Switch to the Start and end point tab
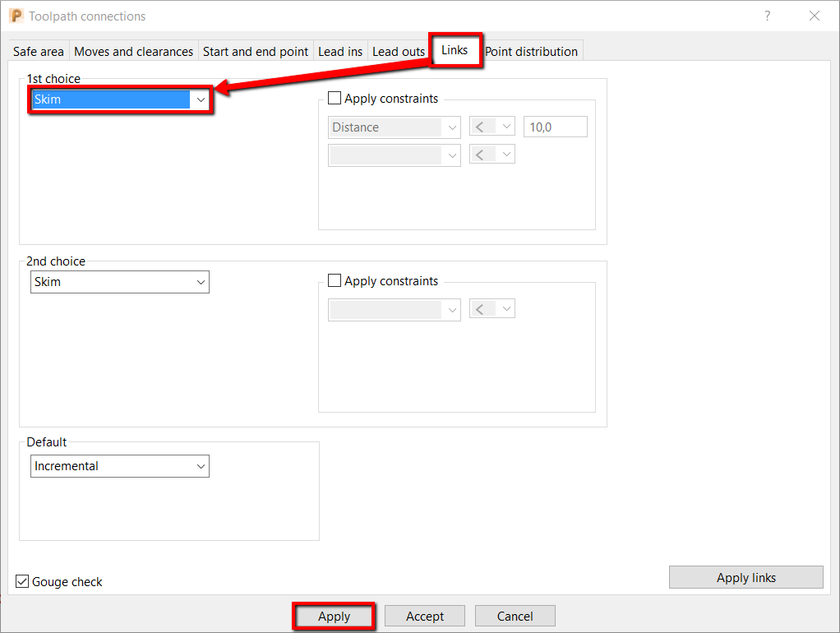Screen dimensions: 840x633 [255, 51]
